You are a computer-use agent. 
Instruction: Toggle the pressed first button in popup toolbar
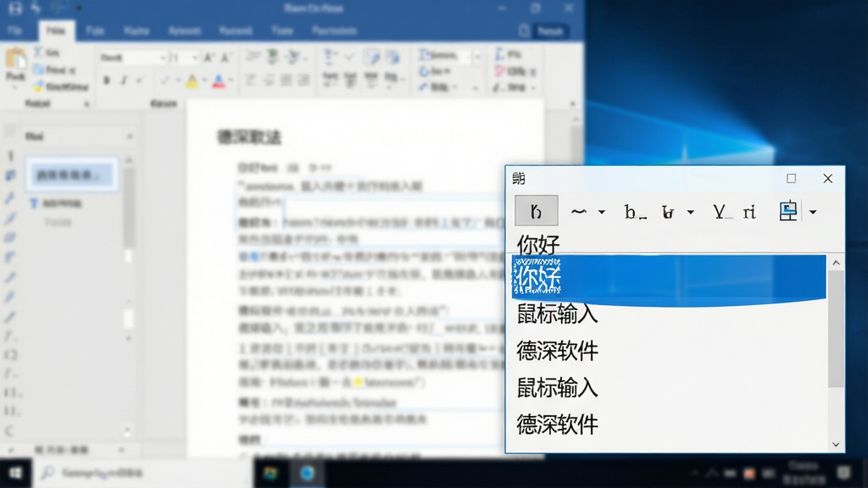[x=536, y=211]
